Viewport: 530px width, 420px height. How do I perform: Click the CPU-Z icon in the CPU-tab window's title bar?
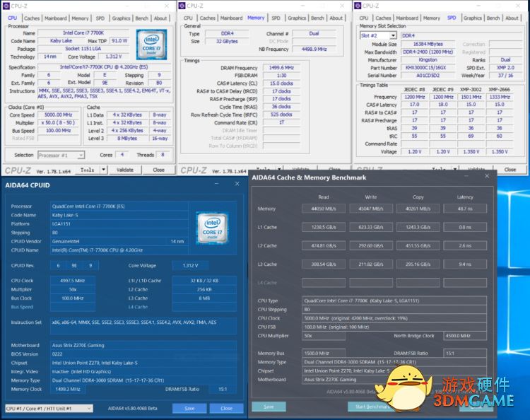[x=6, y=6]
